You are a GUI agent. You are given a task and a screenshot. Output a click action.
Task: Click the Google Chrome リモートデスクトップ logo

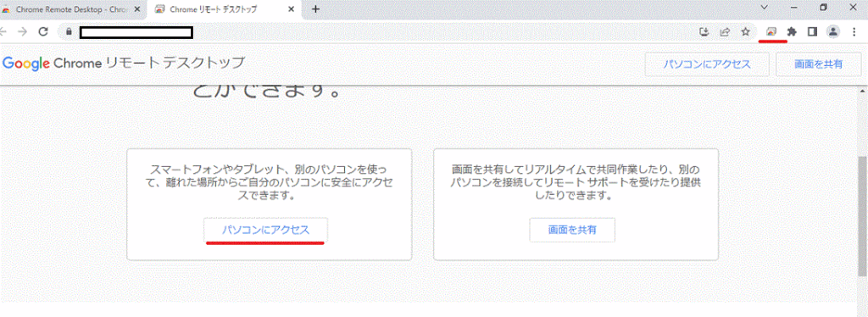(123, 63)
